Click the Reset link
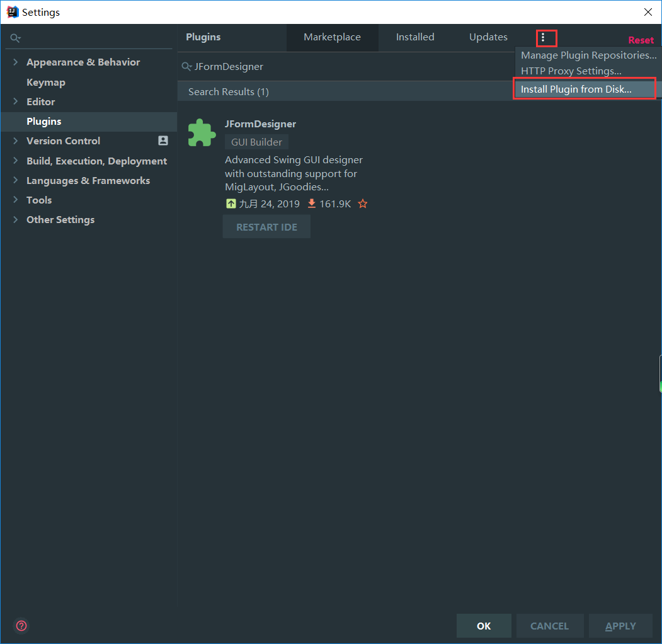This screenshot has height=644, width=662. tap(641, 40)
